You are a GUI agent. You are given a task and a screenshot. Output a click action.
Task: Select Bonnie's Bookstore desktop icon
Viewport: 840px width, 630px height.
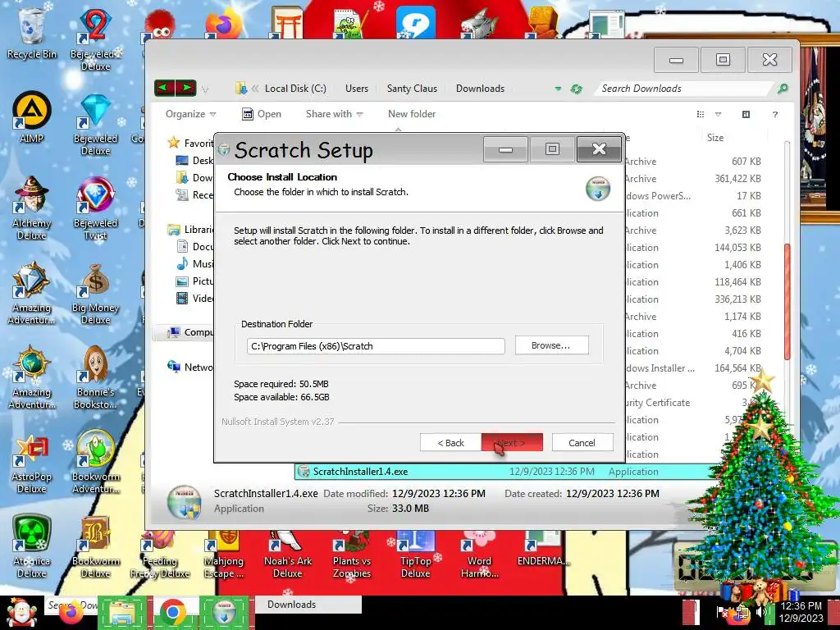95,377
